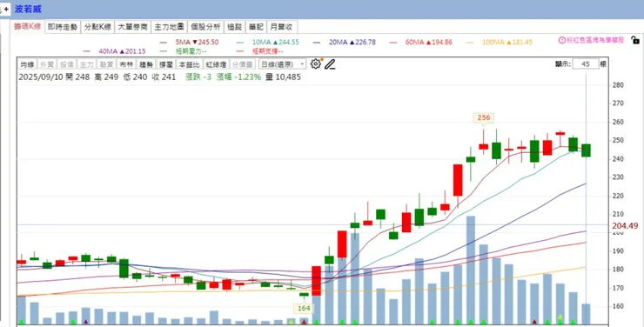
Task: Select the pencil drawing tool
Action: [330, 64]
